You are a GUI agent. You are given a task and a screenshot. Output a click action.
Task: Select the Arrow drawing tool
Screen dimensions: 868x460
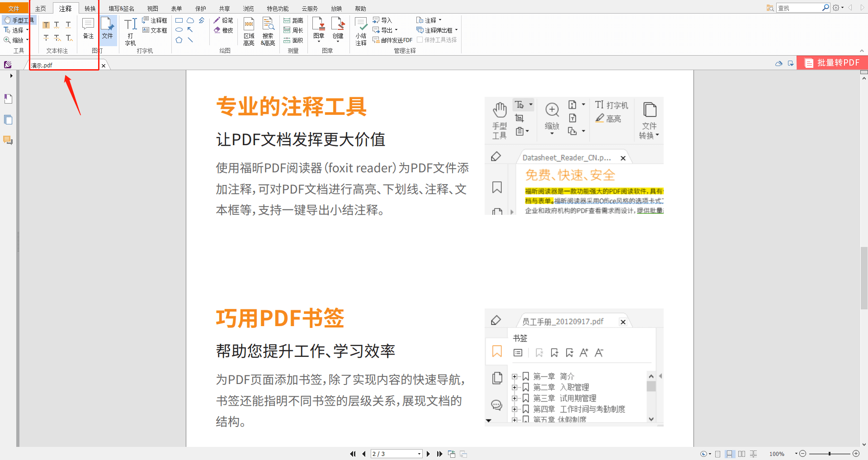(x=190, y=30)
